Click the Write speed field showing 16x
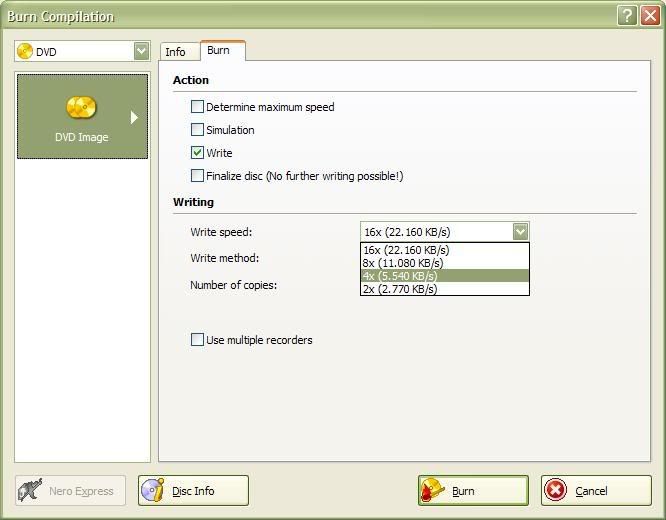Screen dimensions: 666x520 pos(445,232)
